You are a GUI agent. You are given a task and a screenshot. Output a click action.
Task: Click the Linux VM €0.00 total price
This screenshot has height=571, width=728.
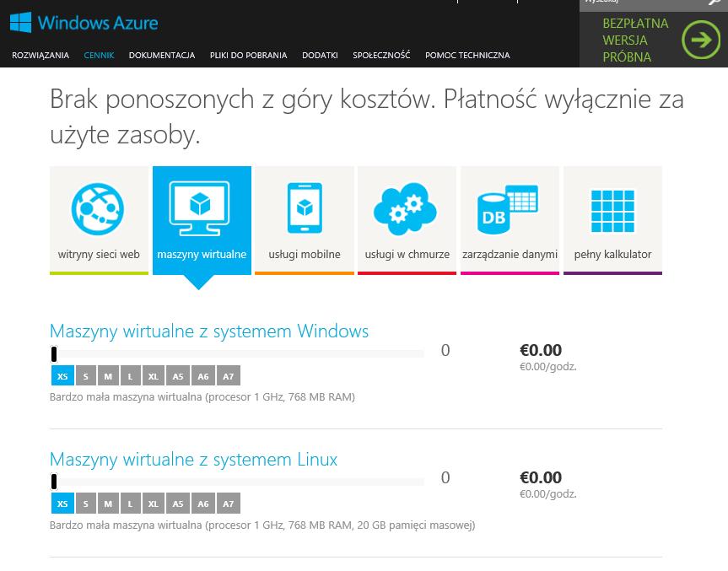click(541, 477)
